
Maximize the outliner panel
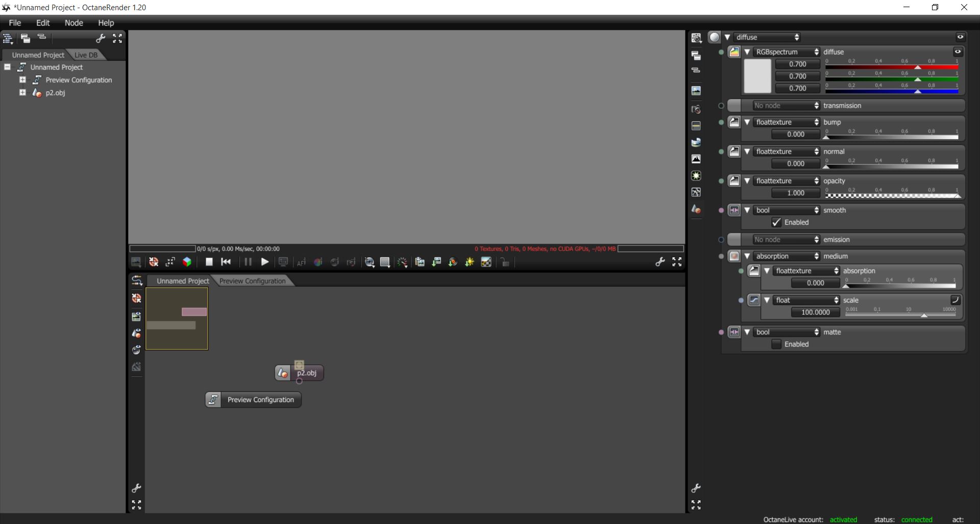coord(117,38)
